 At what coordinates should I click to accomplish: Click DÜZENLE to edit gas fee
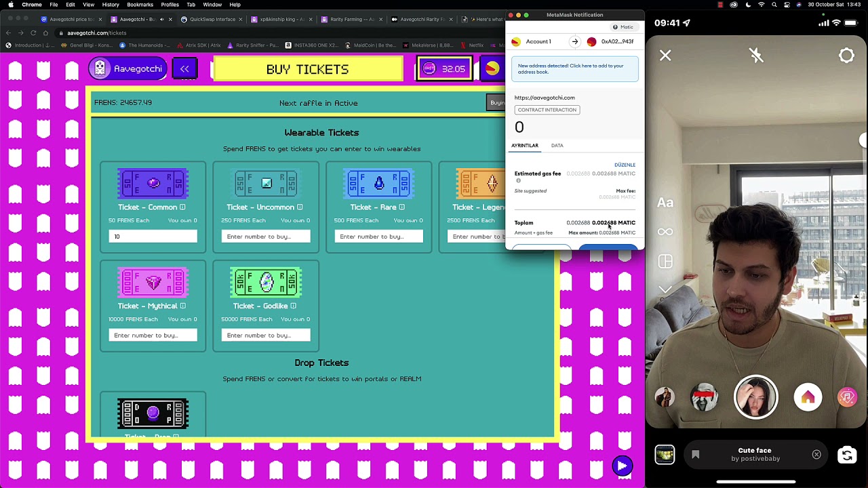pyautogui.click(x=625, y=165)
